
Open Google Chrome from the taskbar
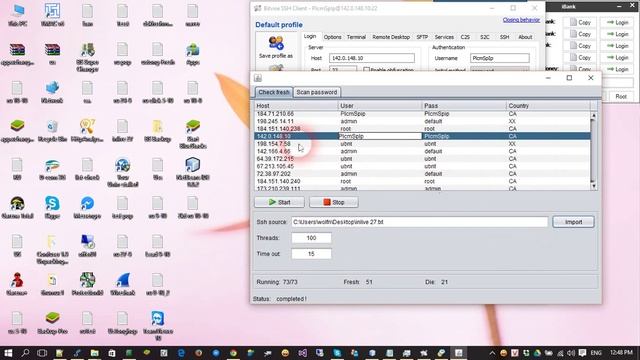pos(233,353)
